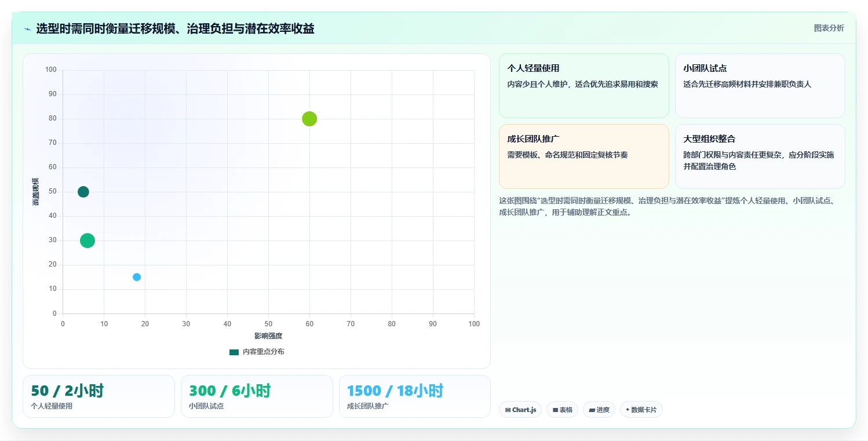Select the 大型组织整合 card
Viewport: 868px width, 441px height.
(760, 156)
